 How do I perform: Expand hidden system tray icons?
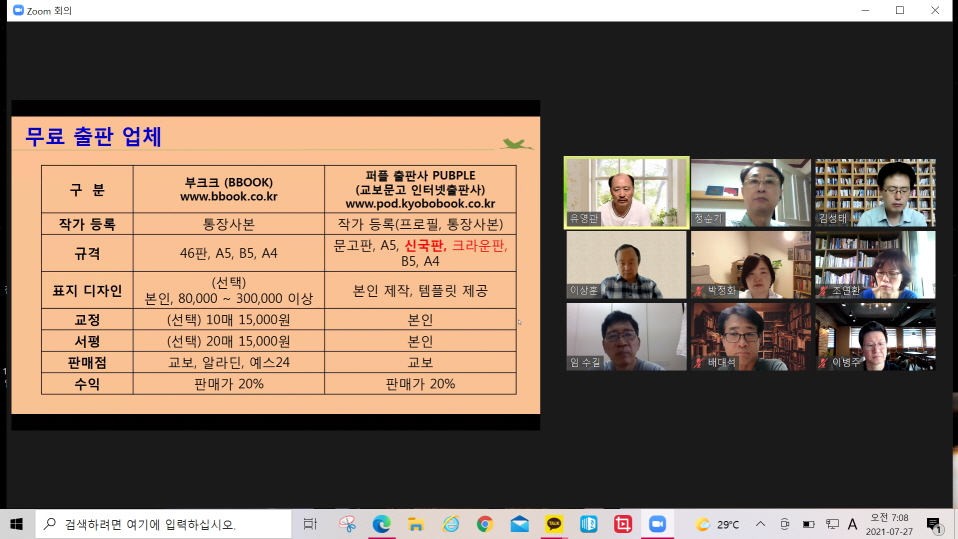[x=760, y=524]
